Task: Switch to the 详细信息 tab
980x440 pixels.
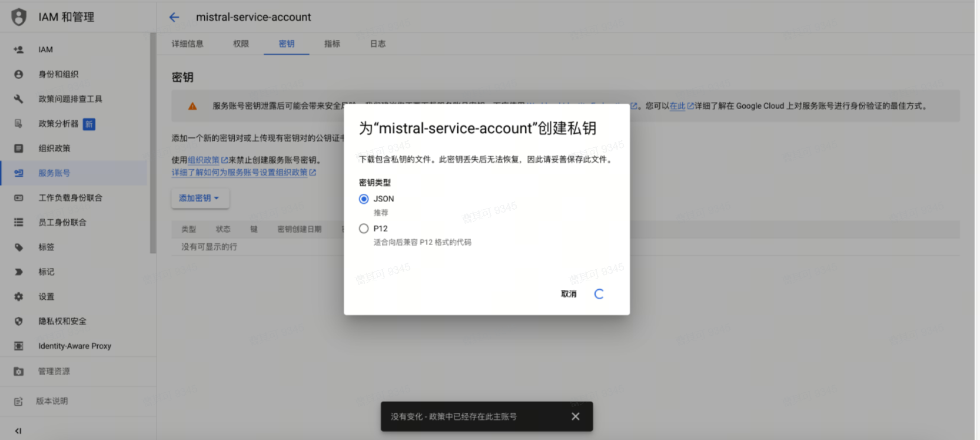Action: coord(187,44)
